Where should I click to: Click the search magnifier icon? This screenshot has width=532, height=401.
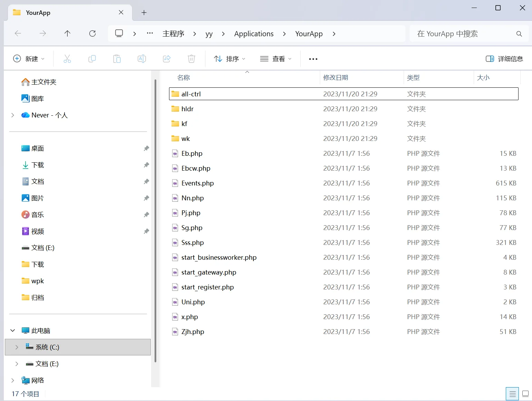click(519, 34)
